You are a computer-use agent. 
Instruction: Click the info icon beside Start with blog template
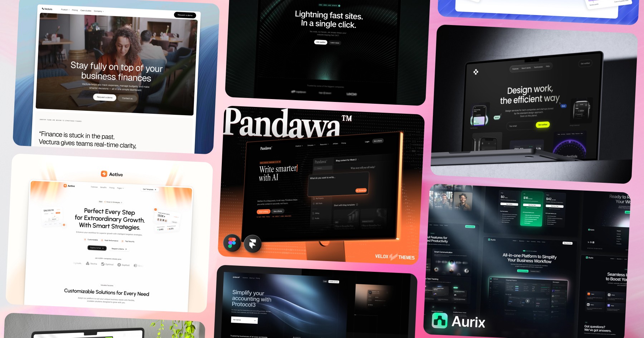click(357, 205)
